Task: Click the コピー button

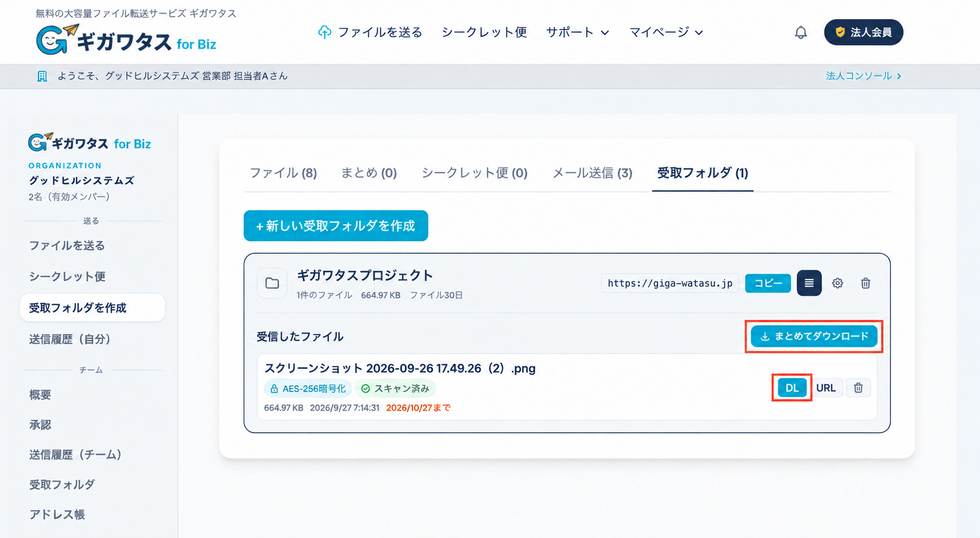Action: (768, 283)
